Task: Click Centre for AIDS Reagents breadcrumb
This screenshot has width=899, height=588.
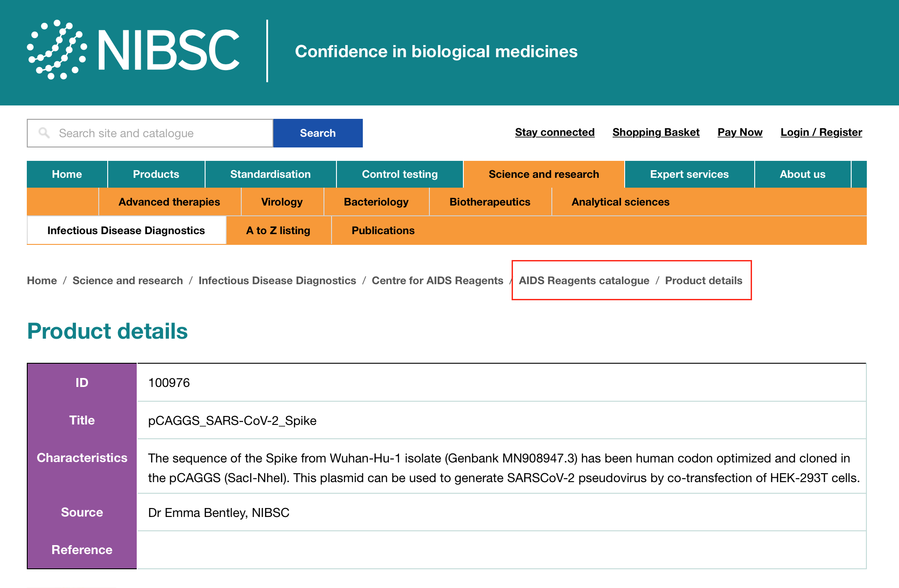Action: coord(437,281)
